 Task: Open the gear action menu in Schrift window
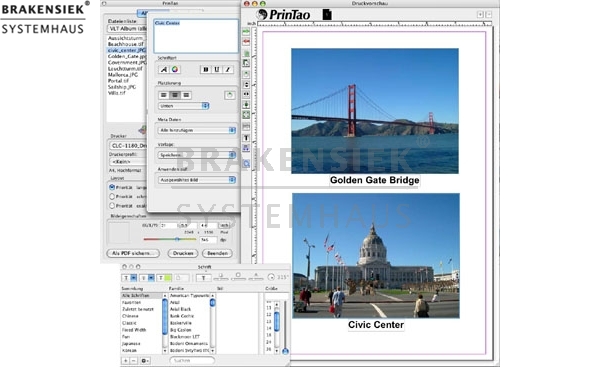click(x=145, y=360)
